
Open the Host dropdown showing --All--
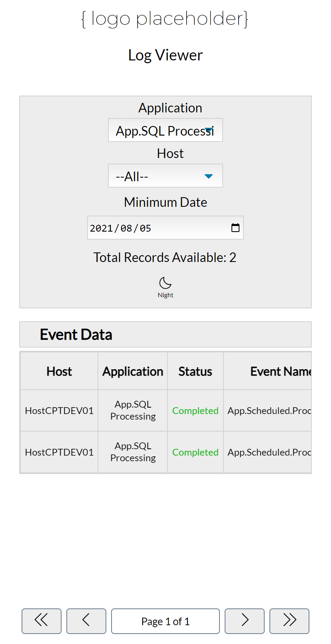tap(165, 176)
